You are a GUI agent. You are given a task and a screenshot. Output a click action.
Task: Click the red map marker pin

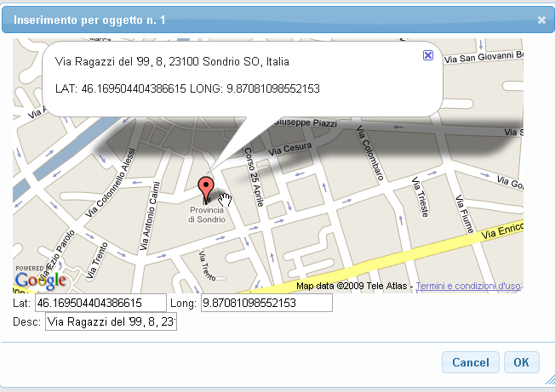click(206, 189)
